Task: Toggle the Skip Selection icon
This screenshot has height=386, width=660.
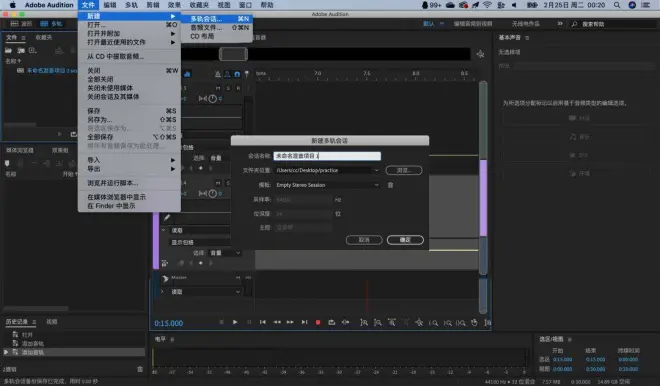Action: (x=346, y=322)
